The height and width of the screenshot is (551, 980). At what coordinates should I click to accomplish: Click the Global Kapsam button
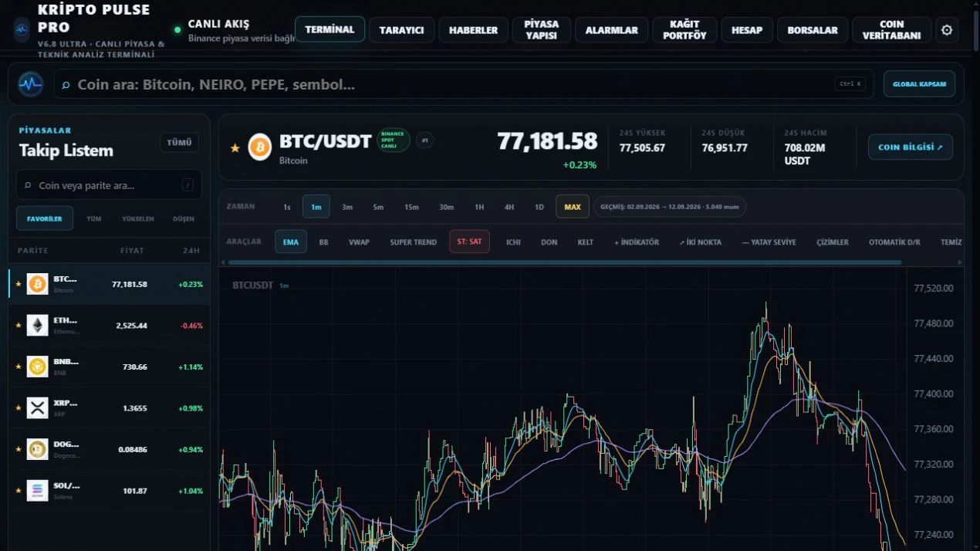pyautogui.click(x=919, y=84)
